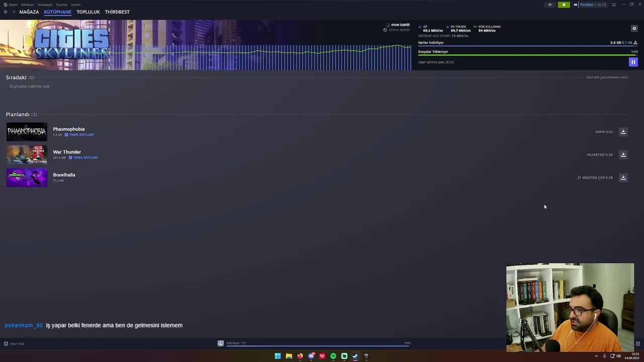Click the Cities Skylines banner logo
The image size is (644, 362).
tap(71, 44)
